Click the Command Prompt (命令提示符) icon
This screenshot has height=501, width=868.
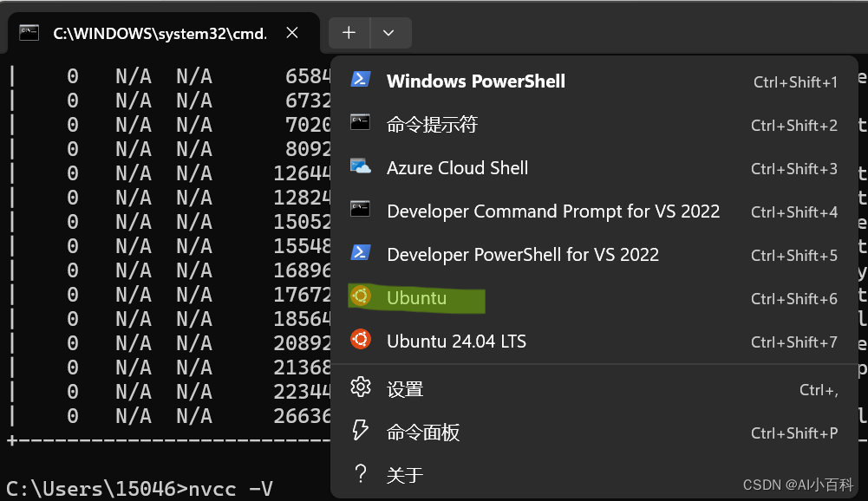361,123
